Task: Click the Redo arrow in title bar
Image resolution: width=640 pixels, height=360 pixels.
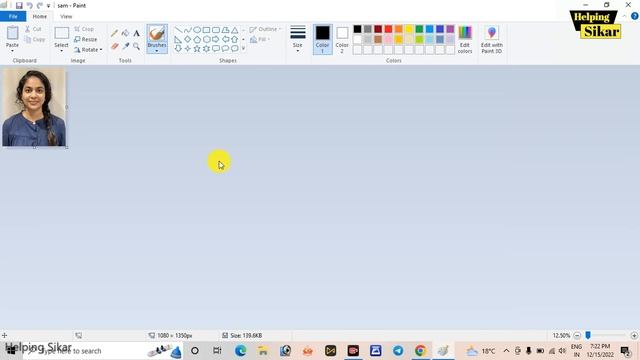Action: click(39, 6)
